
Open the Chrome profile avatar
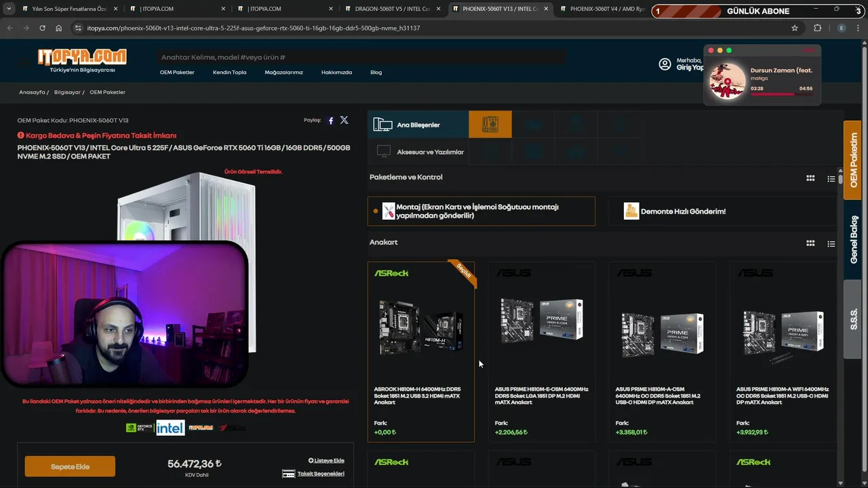pyautogui.click(x=842, y=28)
